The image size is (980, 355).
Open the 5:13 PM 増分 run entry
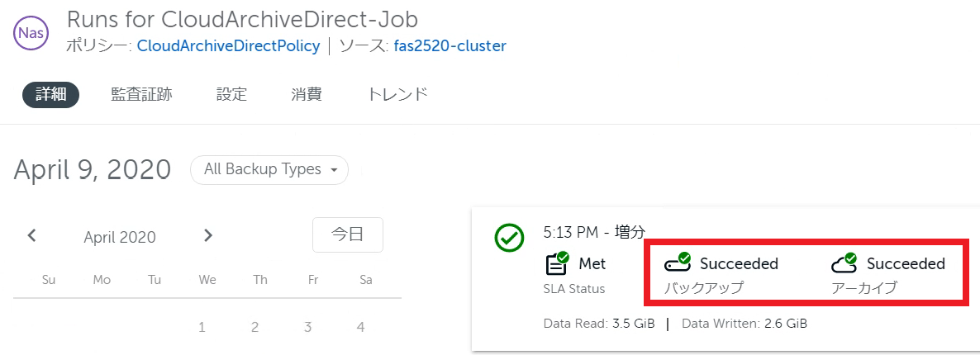594,233
